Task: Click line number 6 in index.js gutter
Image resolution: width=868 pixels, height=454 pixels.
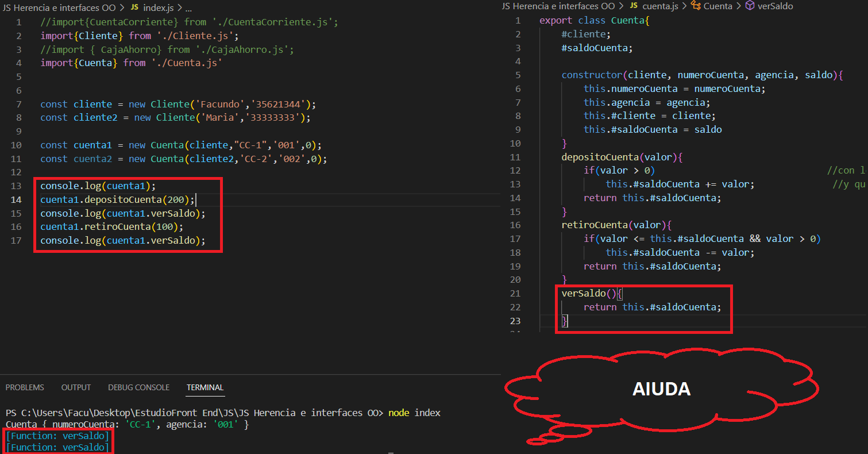Action: (19, 91)
